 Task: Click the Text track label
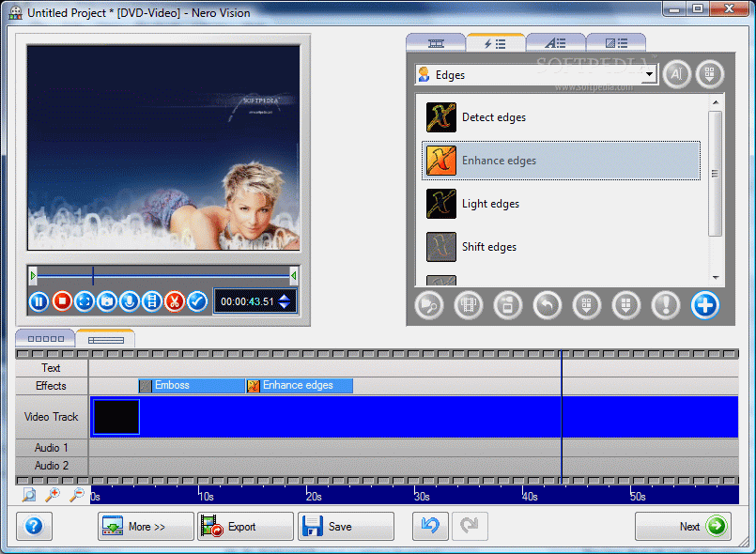(x=51, y=368)
